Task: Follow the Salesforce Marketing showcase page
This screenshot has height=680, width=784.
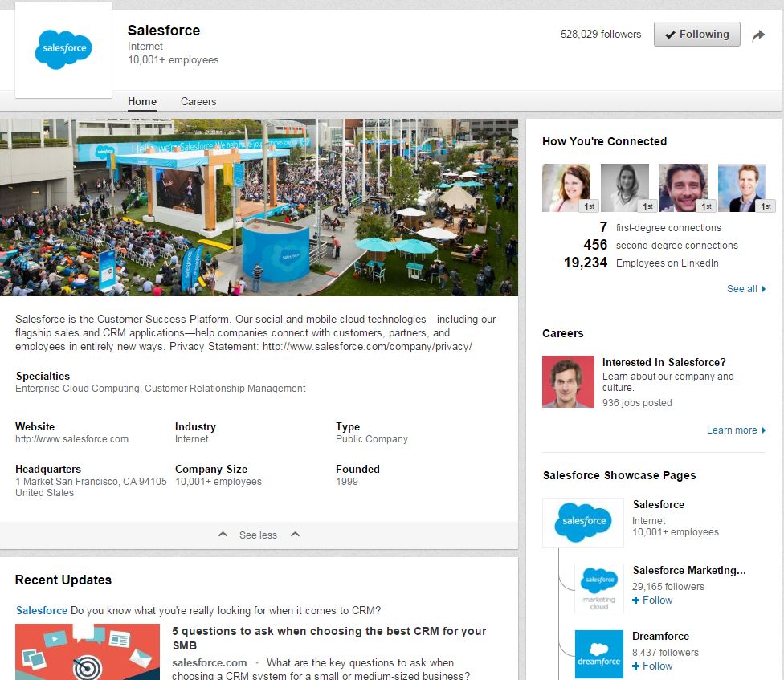Action: click(652, 600)
